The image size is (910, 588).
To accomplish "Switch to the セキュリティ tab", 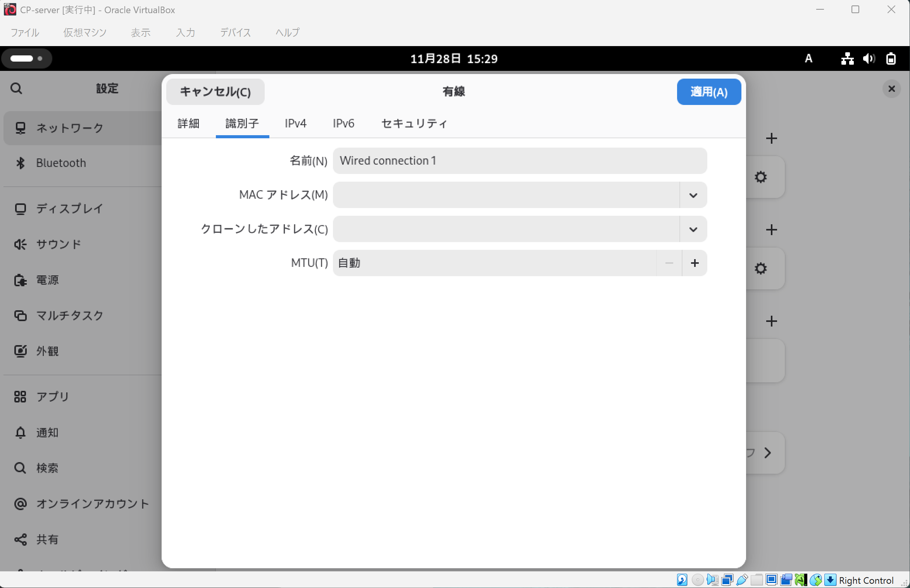I will click(x=414, y=124).
